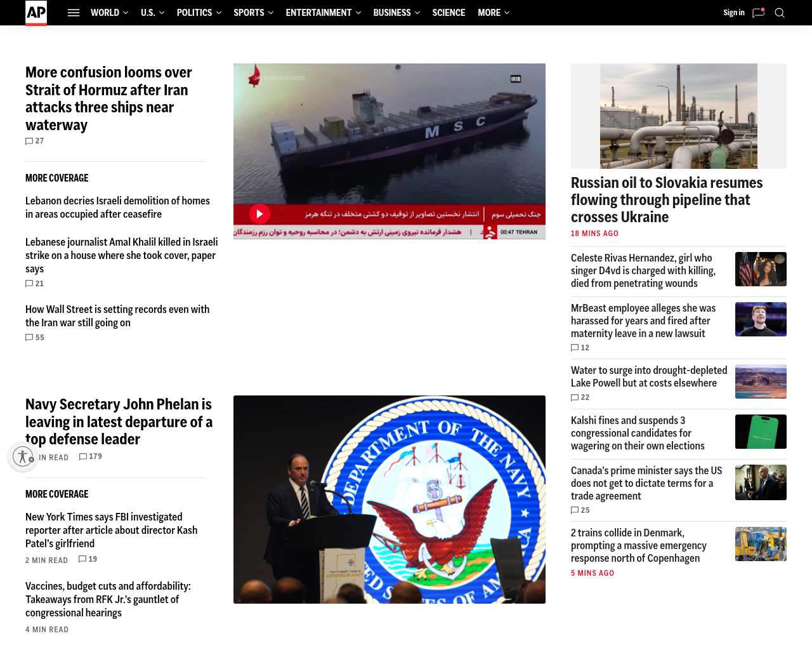The width and height of the screenshot is (812, 650).
Task: Click the MrBeast story thumbnail
Action: click(761, 319)
